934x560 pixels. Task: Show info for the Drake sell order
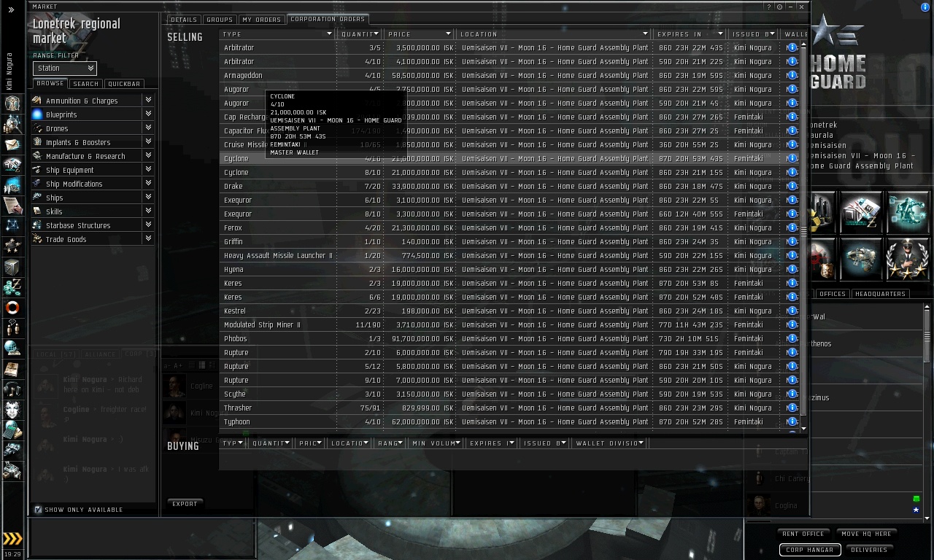tap(792, 186)
